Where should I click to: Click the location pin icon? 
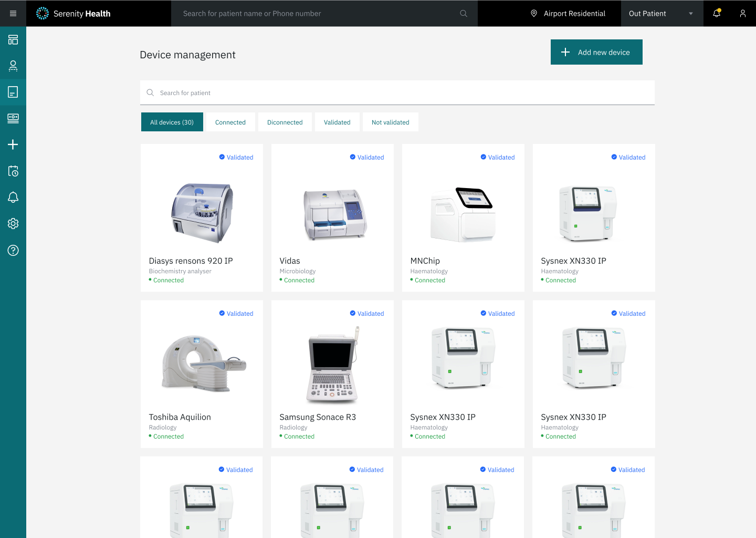[x=534, y=14]
